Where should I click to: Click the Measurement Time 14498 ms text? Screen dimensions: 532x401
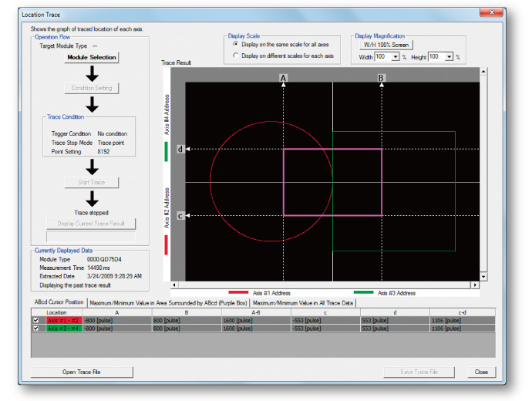[x=99, y=268]
